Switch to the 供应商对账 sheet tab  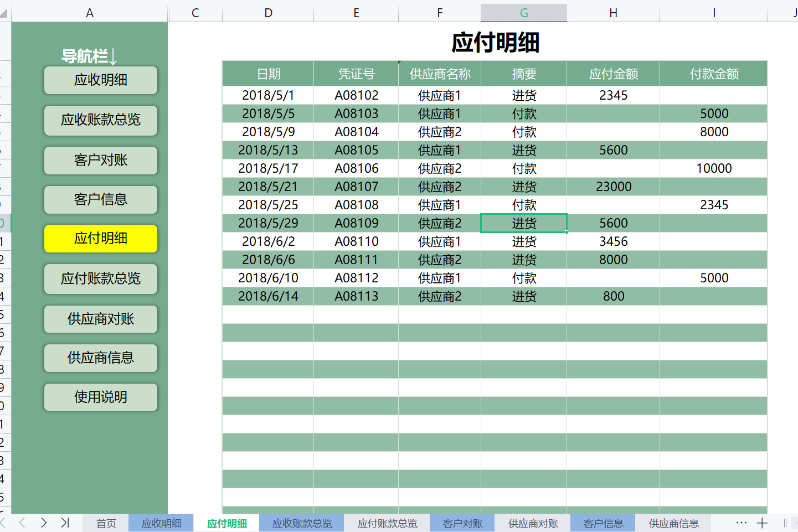[x=533, y=523]
